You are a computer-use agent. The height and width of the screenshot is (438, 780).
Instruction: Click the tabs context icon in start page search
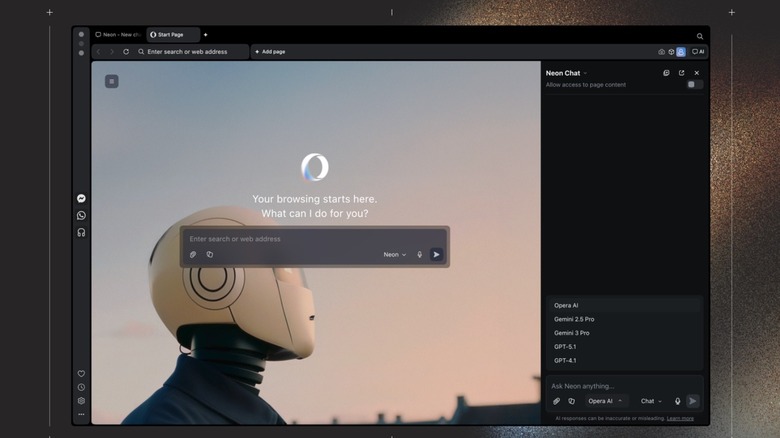(210, 254)
